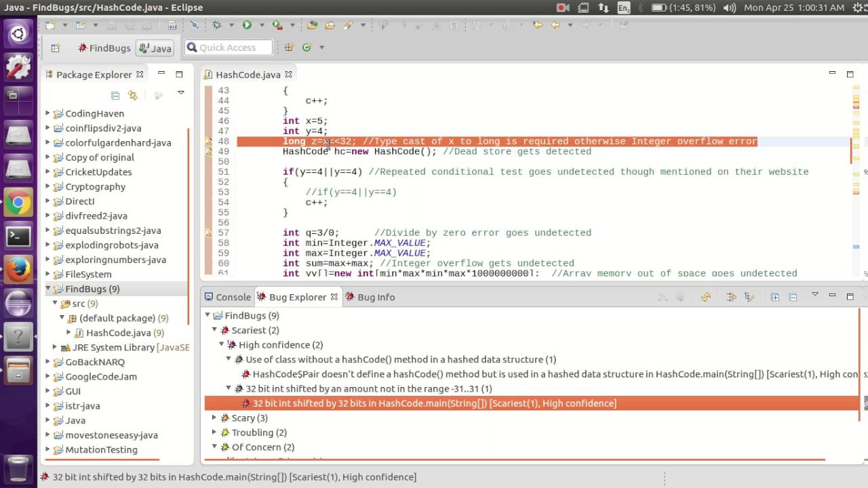Expand the Scary (3) bug group
Screen dimensions: 868x488
(215, 418)
